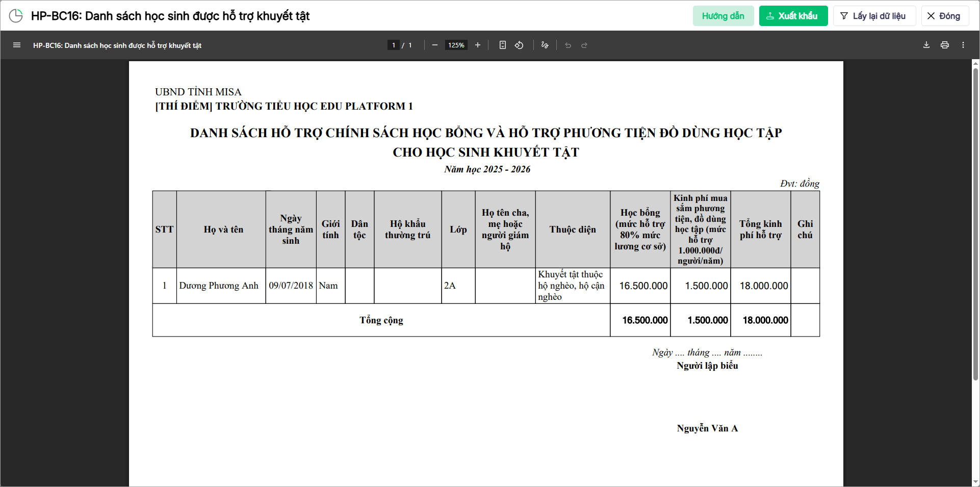Click the 18.000.000 value in student row
Screen dimensions: 980x487
pyautogui.click(x=764, y=286)
